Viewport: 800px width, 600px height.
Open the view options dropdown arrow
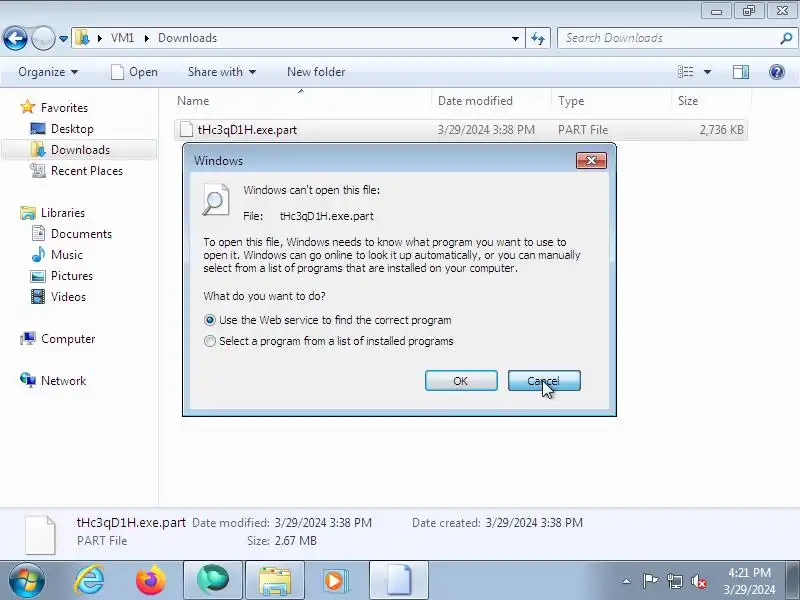pos(708,72)
